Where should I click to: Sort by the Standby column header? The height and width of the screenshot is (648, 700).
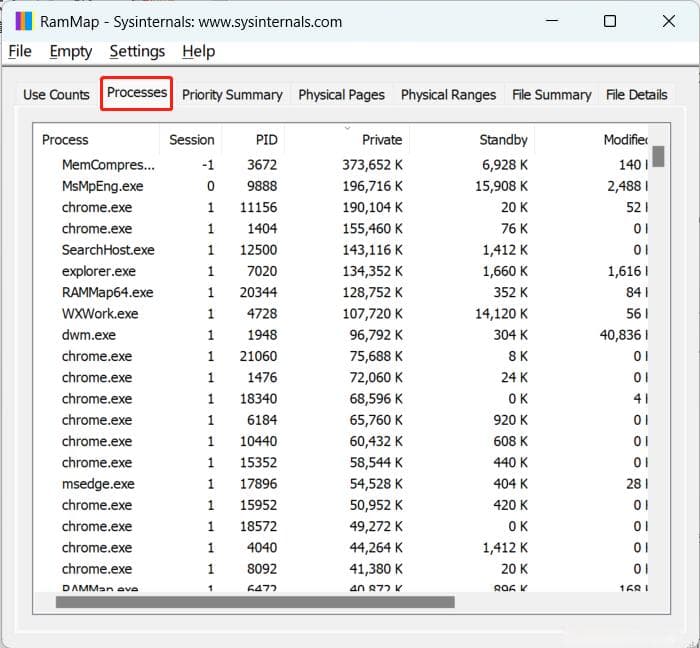(x=472, y=140)
